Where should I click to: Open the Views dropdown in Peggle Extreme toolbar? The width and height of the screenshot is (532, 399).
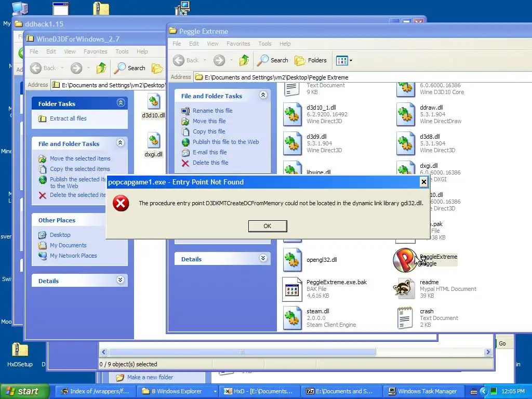click(344, 60)
